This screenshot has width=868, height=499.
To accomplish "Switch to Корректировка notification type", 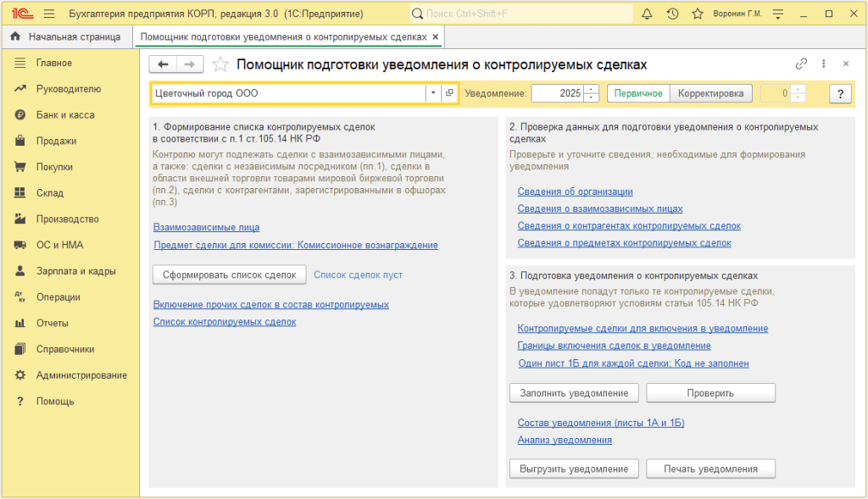I will 710,93.
